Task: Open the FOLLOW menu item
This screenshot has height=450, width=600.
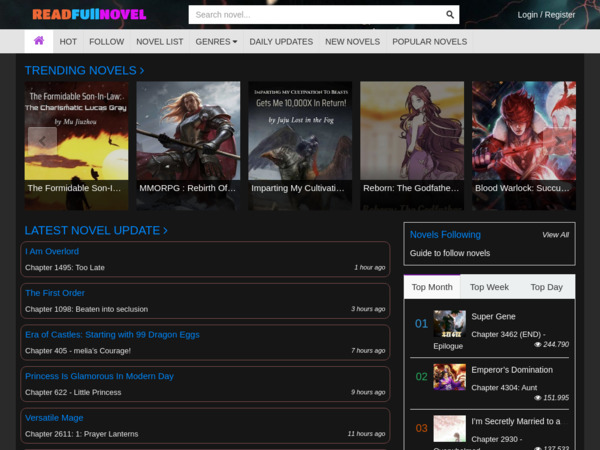Action: 107,42
